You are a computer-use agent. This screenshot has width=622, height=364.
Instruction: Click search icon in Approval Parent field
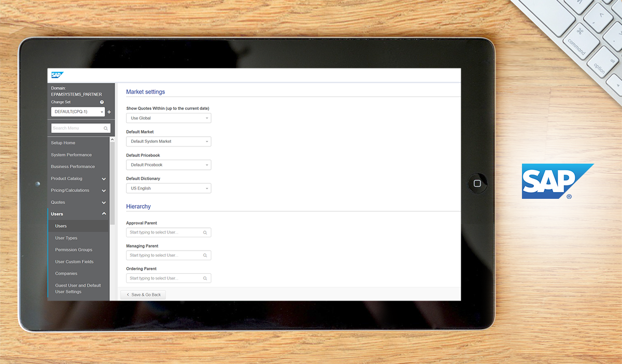click(x=205, y=233)
